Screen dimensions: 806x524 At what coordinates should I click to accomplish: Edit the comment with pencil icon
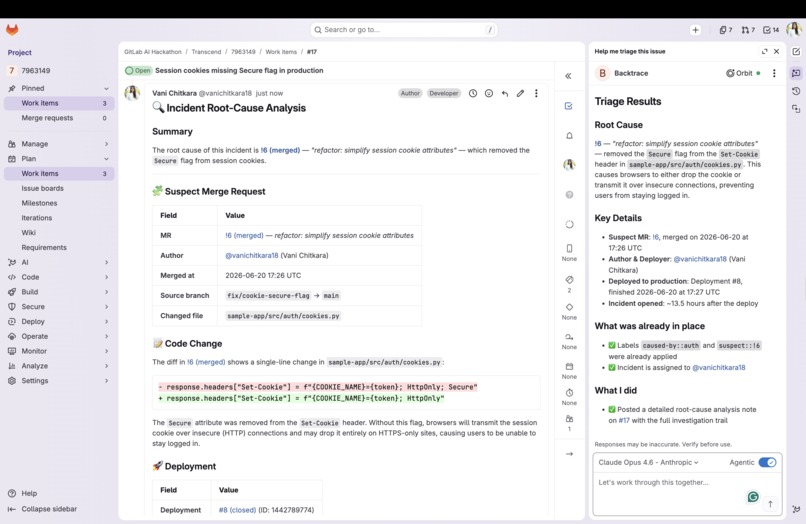click(521, 93)
